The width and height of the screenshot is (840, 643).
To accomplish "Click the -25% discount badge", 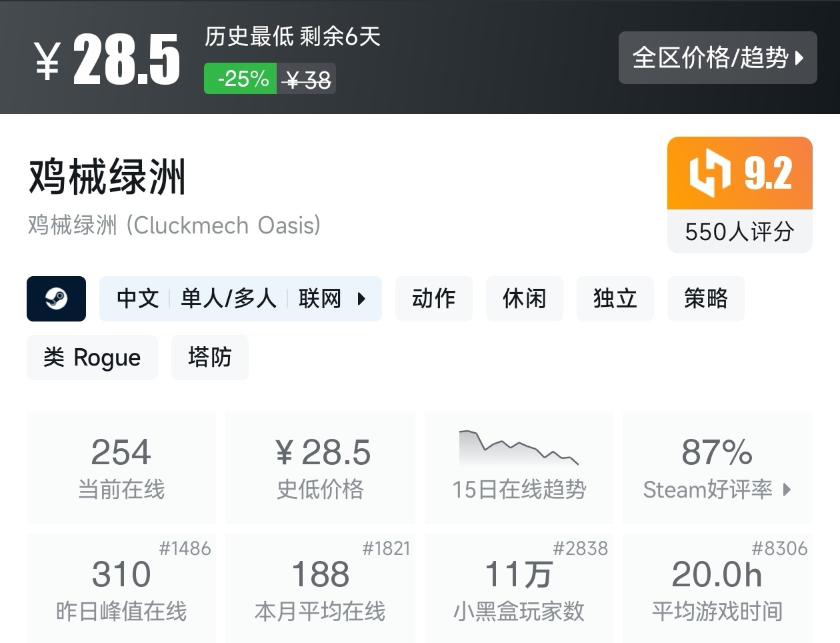I will [x=240, y=78].
